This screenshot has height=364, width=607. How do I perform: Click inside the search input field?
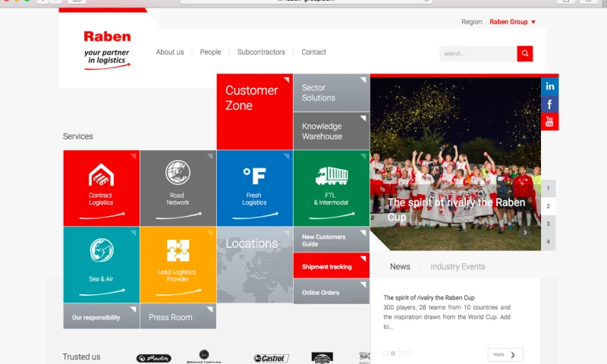(476, 54)
